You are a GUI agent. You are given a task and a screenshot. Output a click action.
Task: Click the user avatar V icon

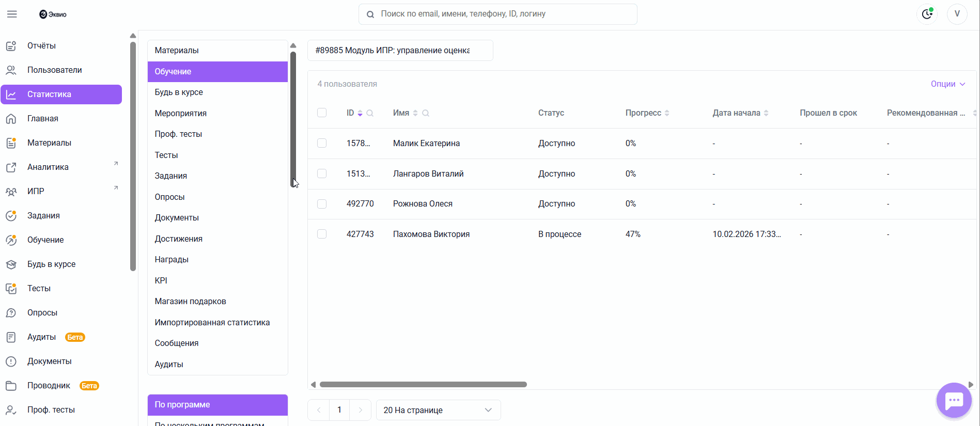click(957, 14)
